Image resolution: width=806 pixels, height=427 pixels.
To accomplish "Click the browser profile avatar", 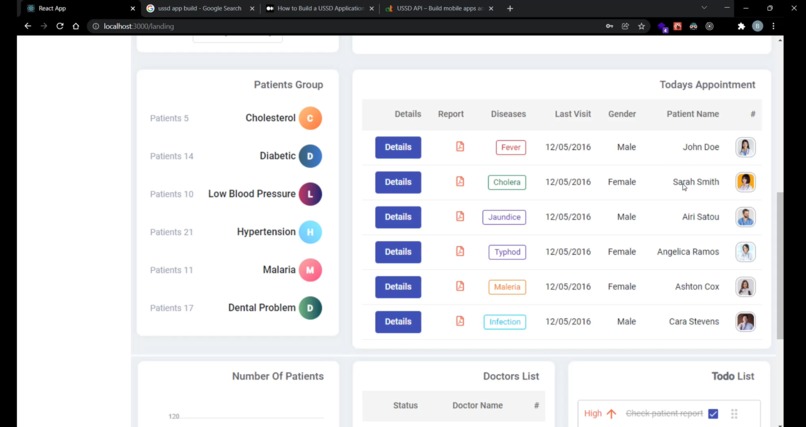I will pyautogui.click(x=757, y=26).
